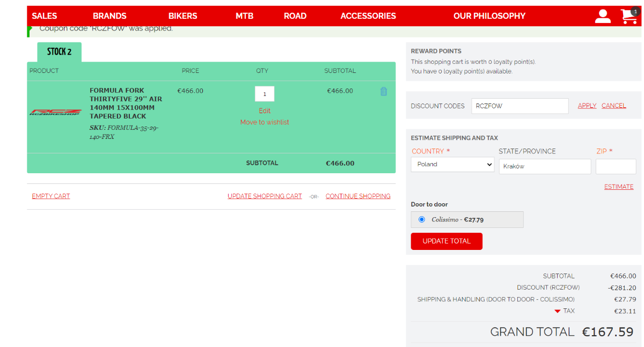Select Colissimo shipping radio button

pyautogui.click(x=421, y=219)
